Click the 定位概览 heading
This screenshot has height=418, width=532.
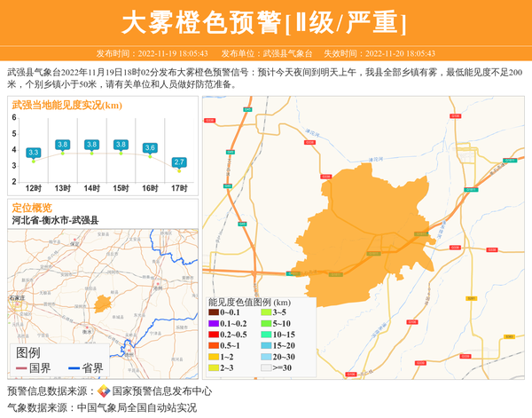pyautogui.click(x=32, y=208)
